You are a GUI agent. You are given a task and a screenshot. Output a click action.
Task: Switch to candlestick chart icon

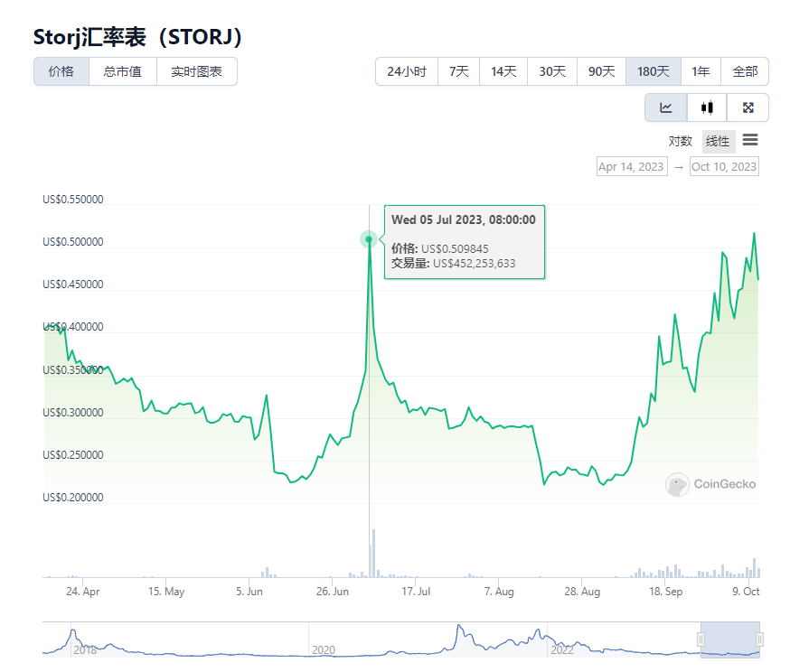pos(707,107)
